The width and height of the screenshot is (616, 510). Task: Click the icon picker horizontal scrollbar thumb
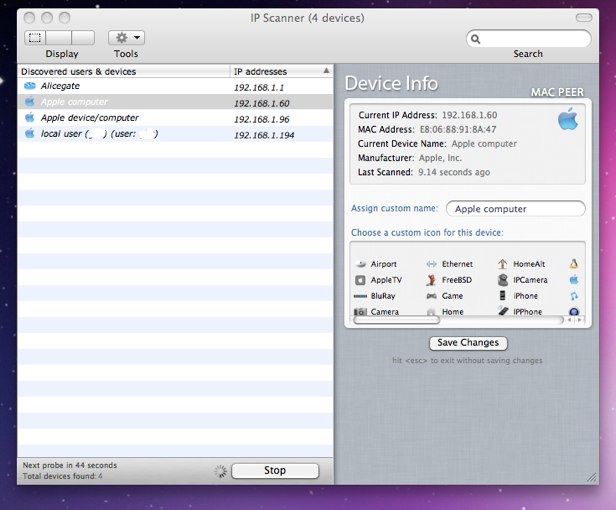coord(396,320)
